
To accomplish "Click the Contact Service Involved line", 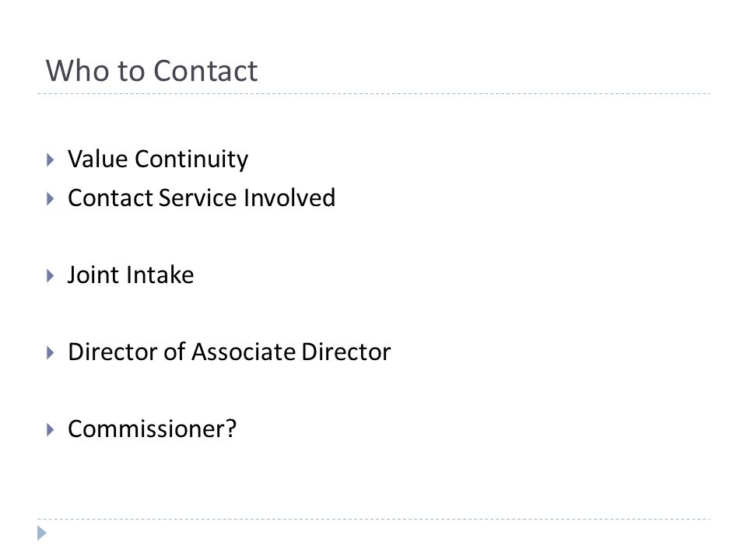I will pyautogui.click(x=202, y=198).
